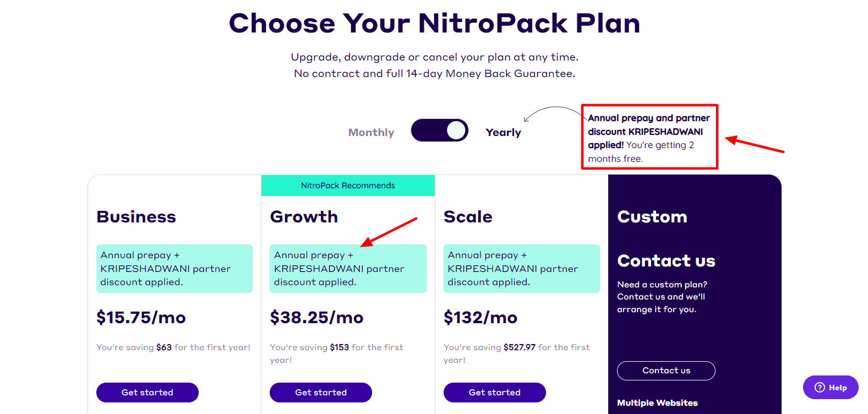Click Get started under the Growth plan

320,392
